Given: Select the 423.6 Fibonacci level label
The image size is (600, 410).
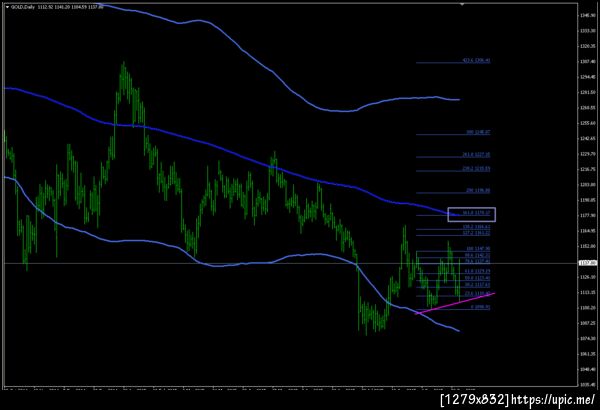Looking at the screenshot, I should point(476,60).
